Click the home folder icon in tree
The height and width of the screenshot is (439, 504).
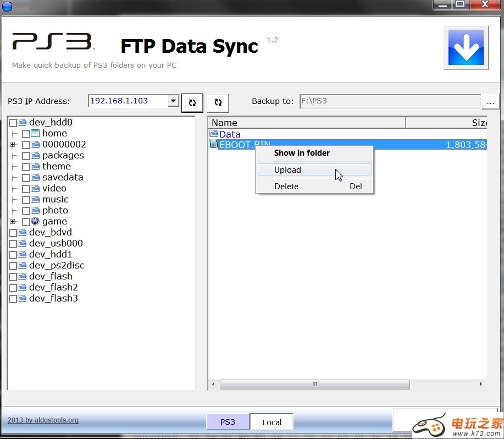point(35,133)
